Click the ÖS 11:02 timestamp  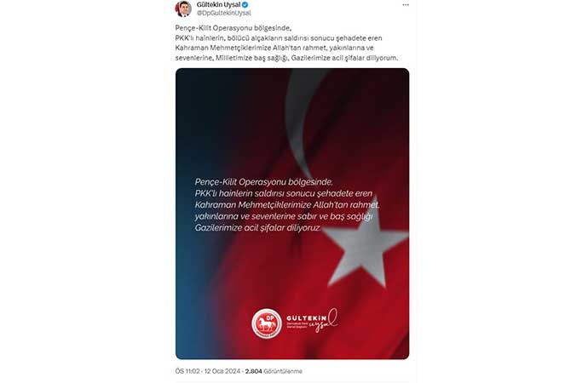tap(187, 371)
